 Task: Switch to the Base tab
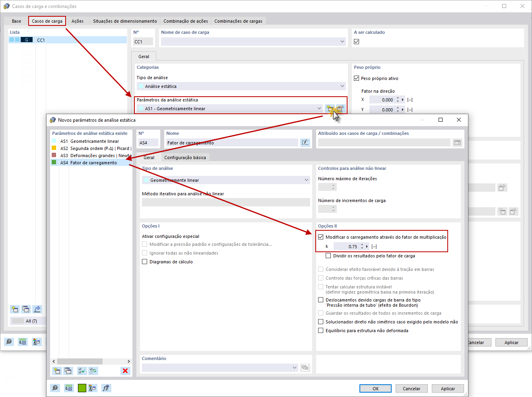pyautogui.click(x=16, y=21)
